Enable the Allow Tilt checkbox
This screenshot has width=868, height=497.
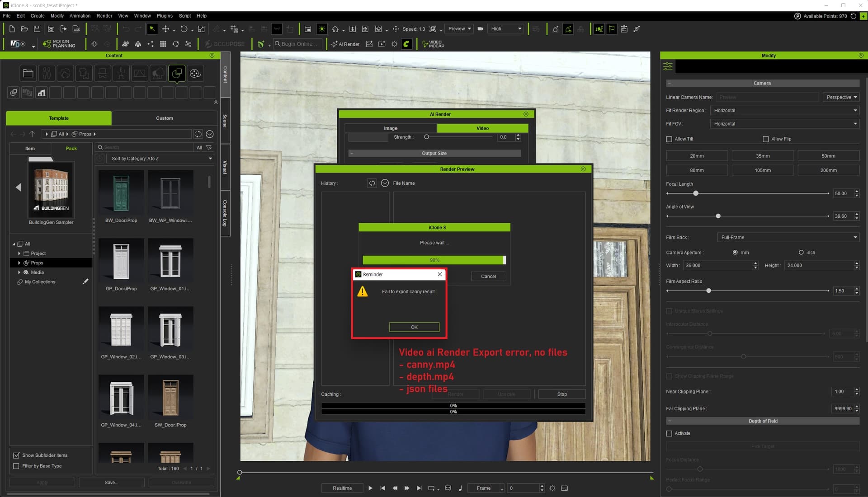(x=669, y=139)
